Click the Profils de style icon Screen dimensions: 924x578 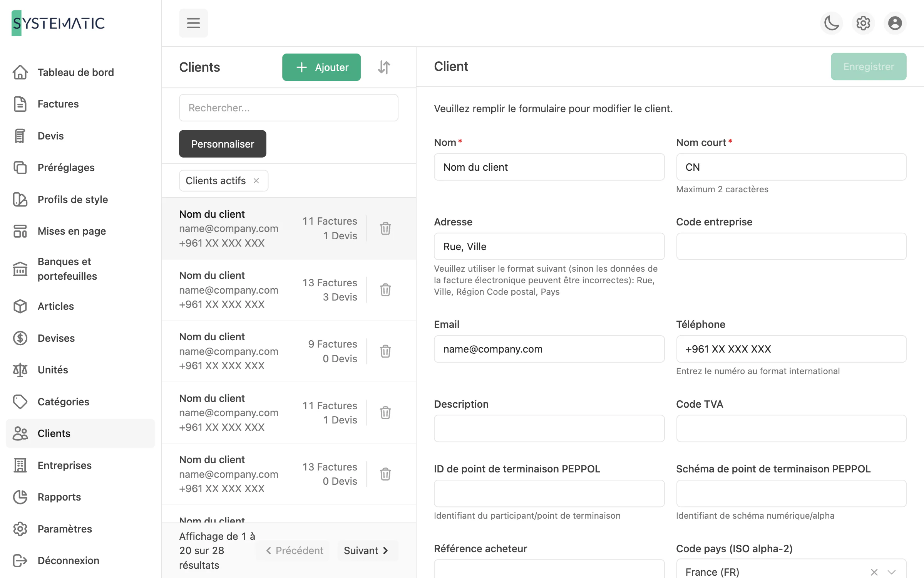20,200
